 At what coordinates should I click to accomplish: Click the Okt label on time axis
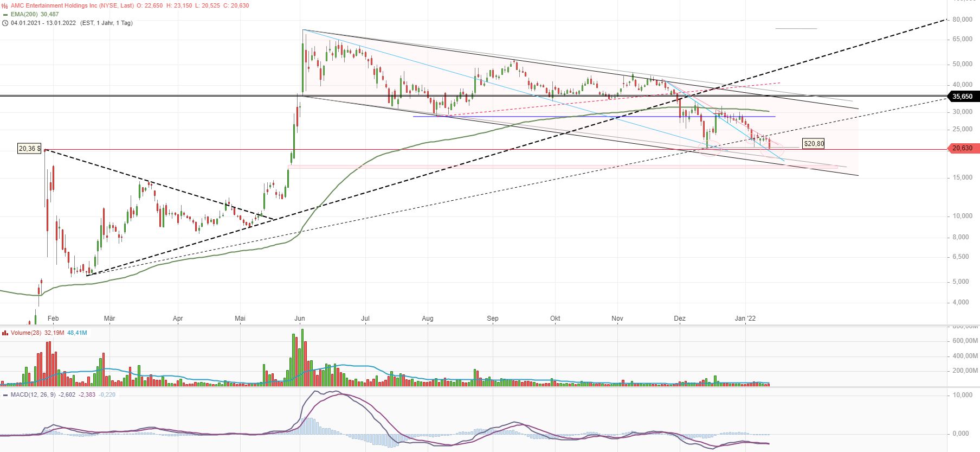tap(555, 319)
